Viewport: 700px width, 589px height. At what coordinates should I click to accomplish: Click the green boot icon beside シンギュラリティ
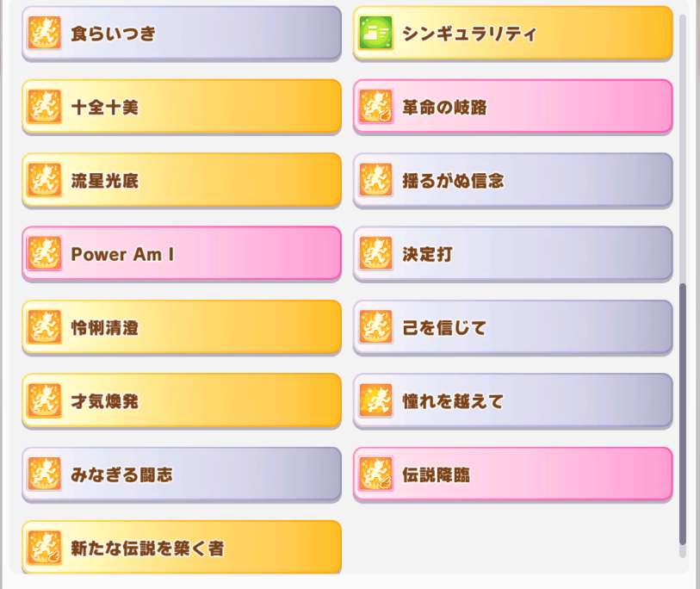(375, 33)
